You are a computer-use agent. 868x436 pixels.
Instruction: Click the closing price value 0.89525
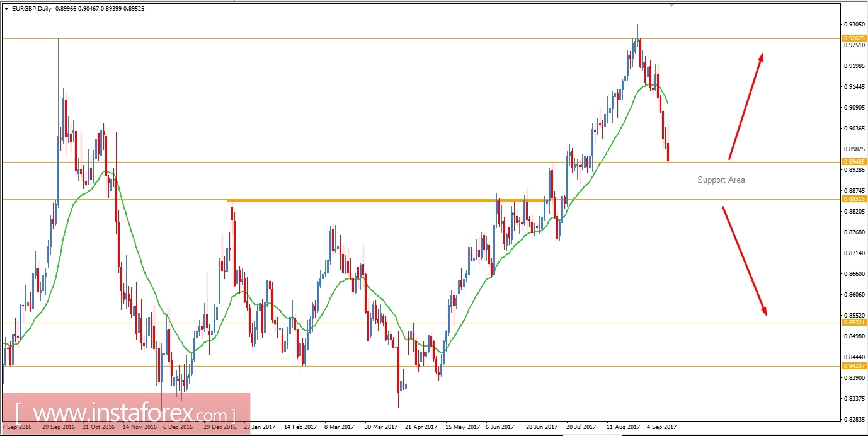tap(135, 9)
